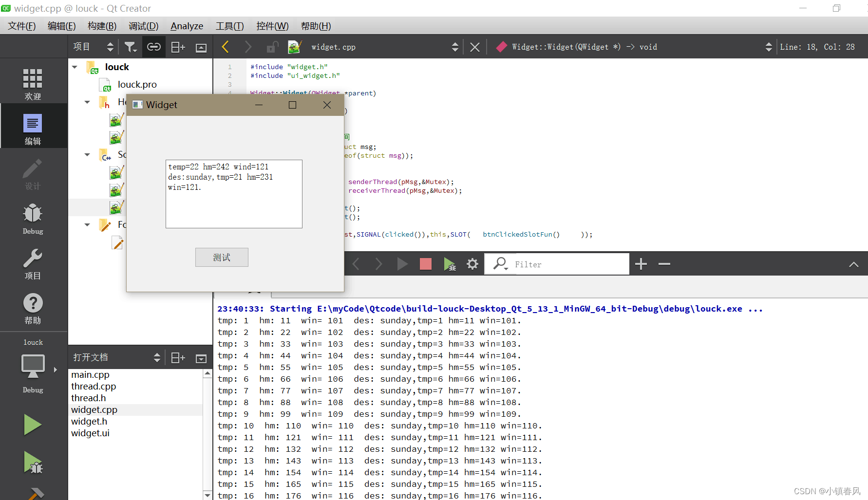This screenshot has height=500, width=868.
Task: Zoom out application output text
Action: point(664,264)
